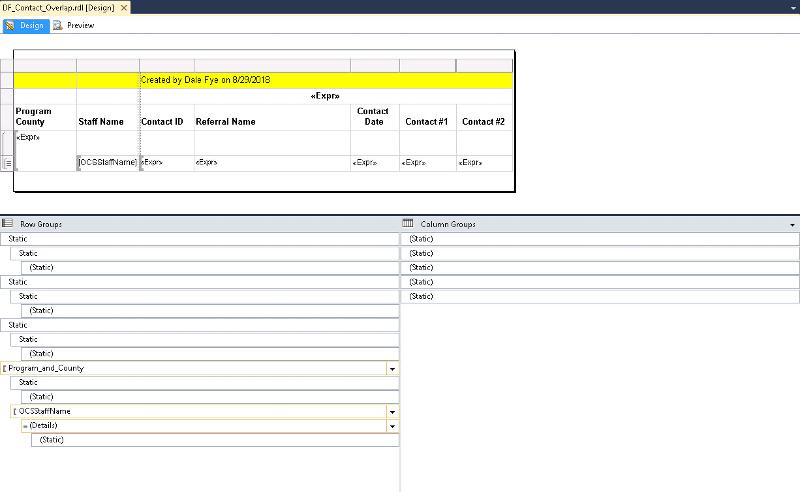
Task: Click the Preview tab magnifier icon
Action: click(x=58, y=26)
